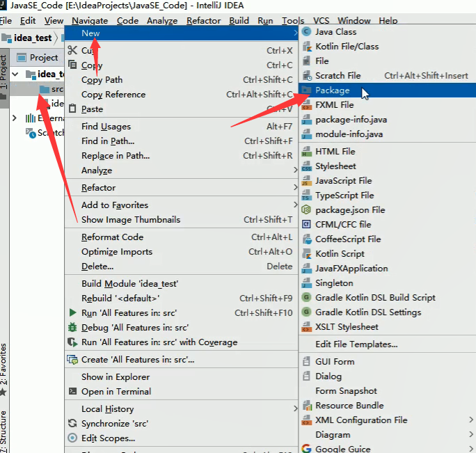
Task: Click the Kotlin File/Class icon
Action: 307,46
